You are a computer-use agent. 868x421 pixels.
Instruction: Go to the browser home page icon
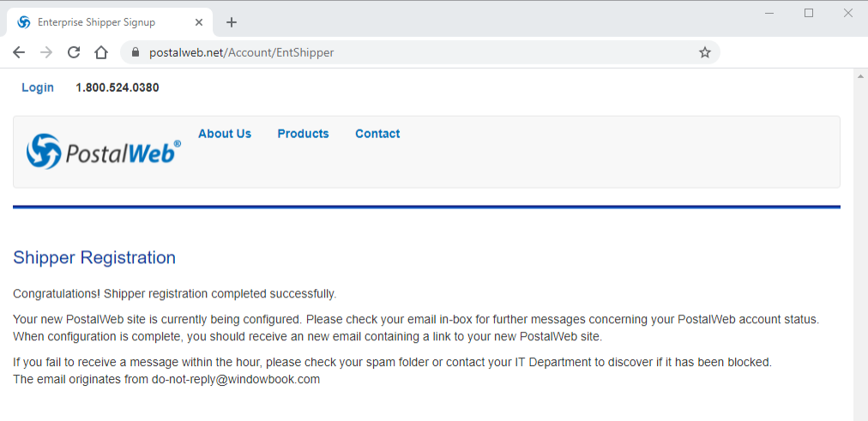pyautogui.click(x=100, y=52)
